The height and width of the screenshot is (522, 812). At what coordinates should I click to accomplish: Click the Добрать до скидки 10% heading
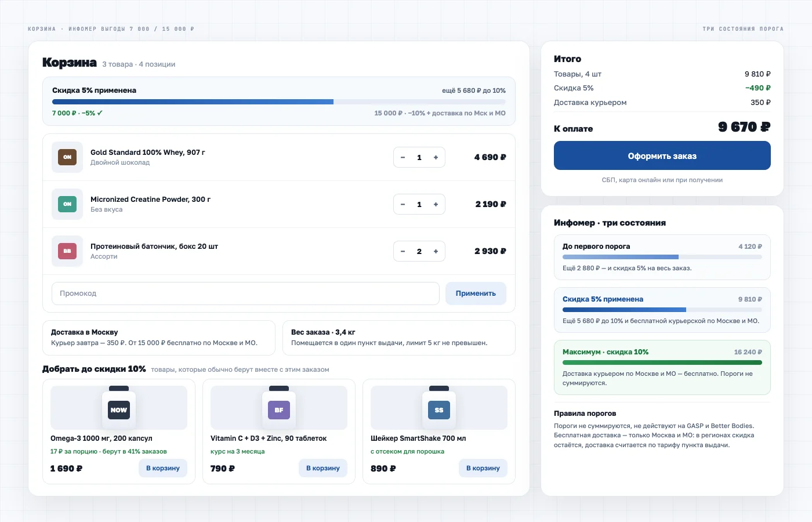coord(94,369)
